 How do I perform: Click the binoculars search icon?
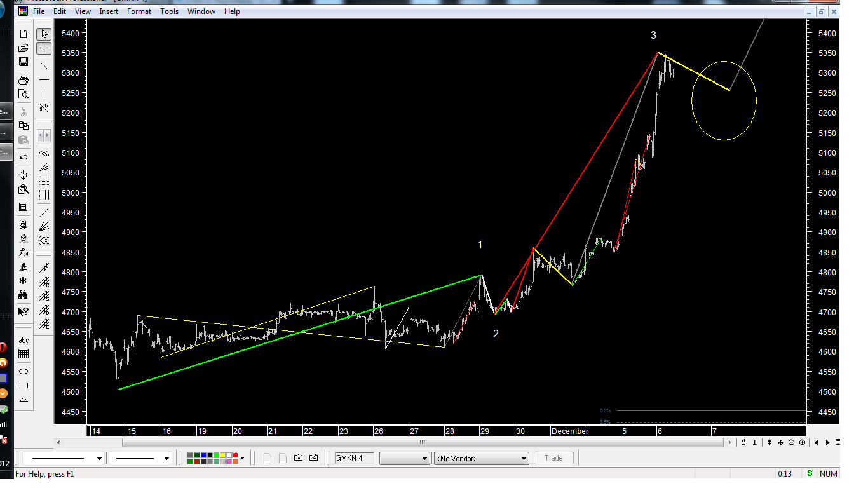point(24,295)
